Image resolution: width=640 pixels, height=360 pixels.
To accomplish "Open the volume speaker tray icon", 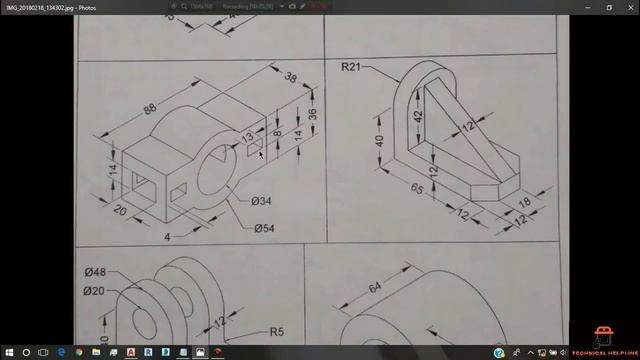I will (564, 352).
